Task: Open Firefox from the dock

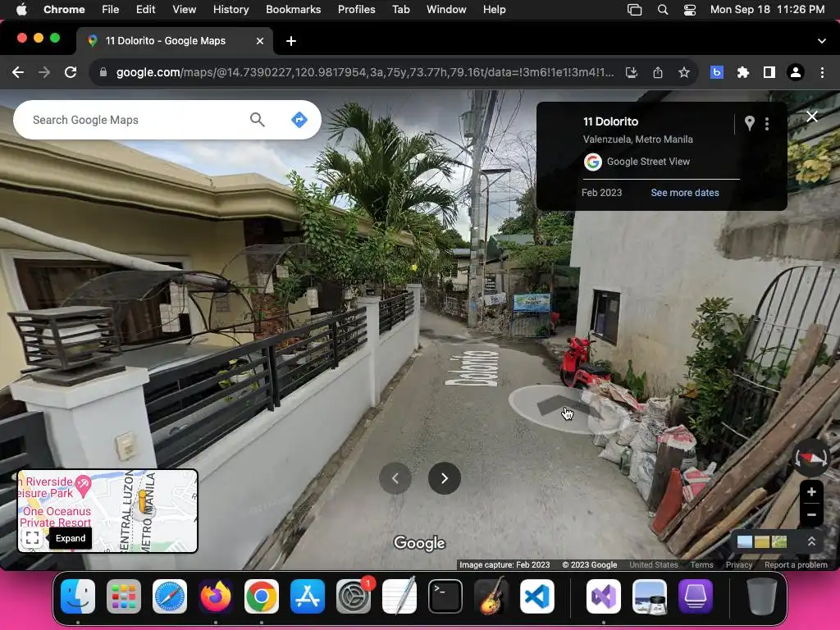Action: [x=216, y=596]
